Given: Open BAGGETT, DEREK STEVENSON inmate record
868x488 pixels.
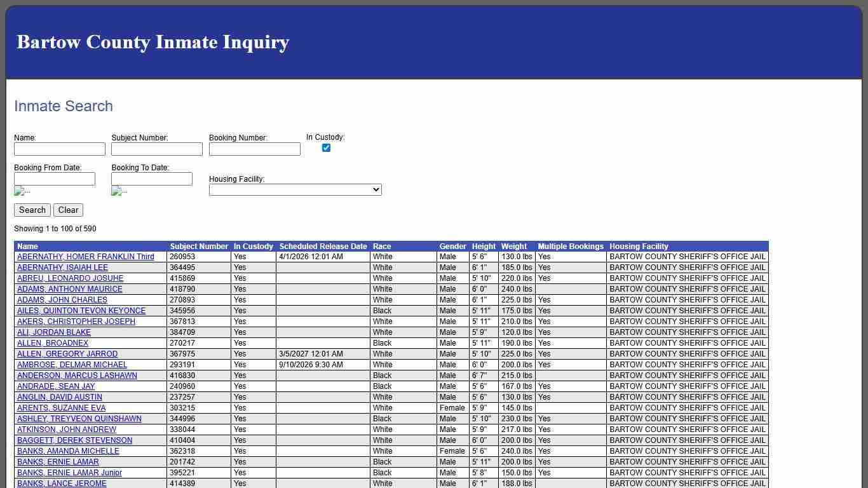Looking at the screenshot, I should 74,440.
